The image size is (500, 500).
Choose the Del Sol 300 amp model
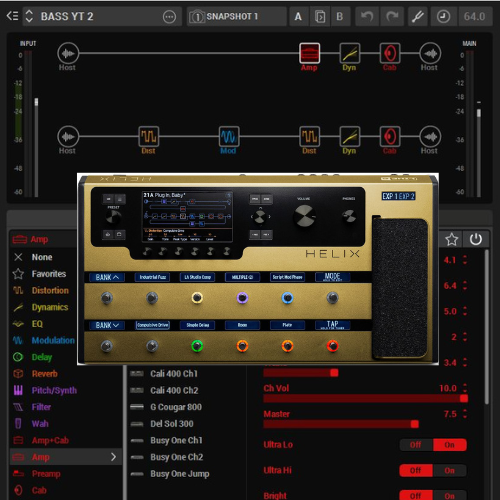(172, 424)
